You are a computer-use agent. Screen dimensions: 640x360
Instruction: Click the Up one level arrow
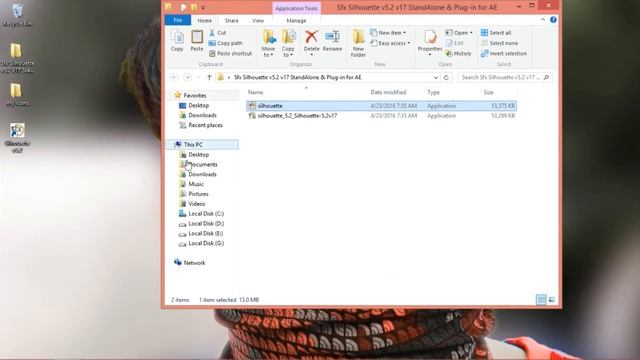point(209,77)
